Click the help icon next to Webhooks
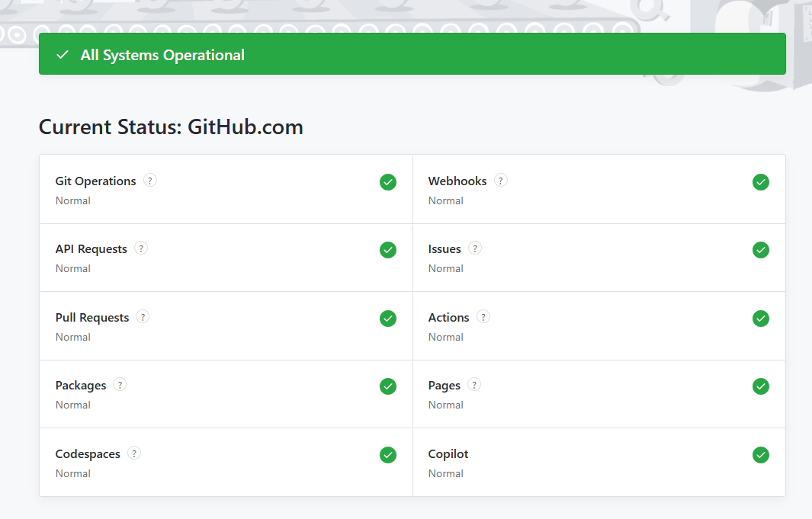 pos(501,181)
